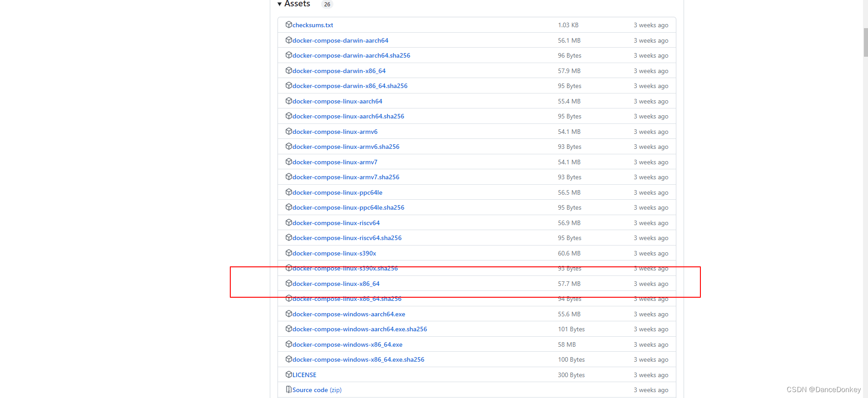Click package icon beside docker-compose-linux-armv6
The width and height of the screenshot is (868, 398).
(x=288, y=131)
